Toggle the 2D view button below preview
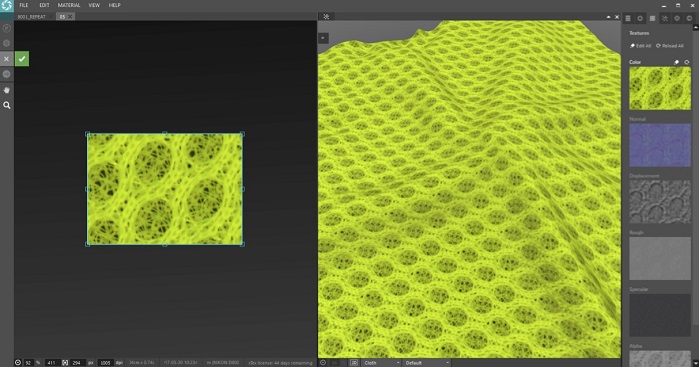Screen dimensions: 699x367 point(354,363)
